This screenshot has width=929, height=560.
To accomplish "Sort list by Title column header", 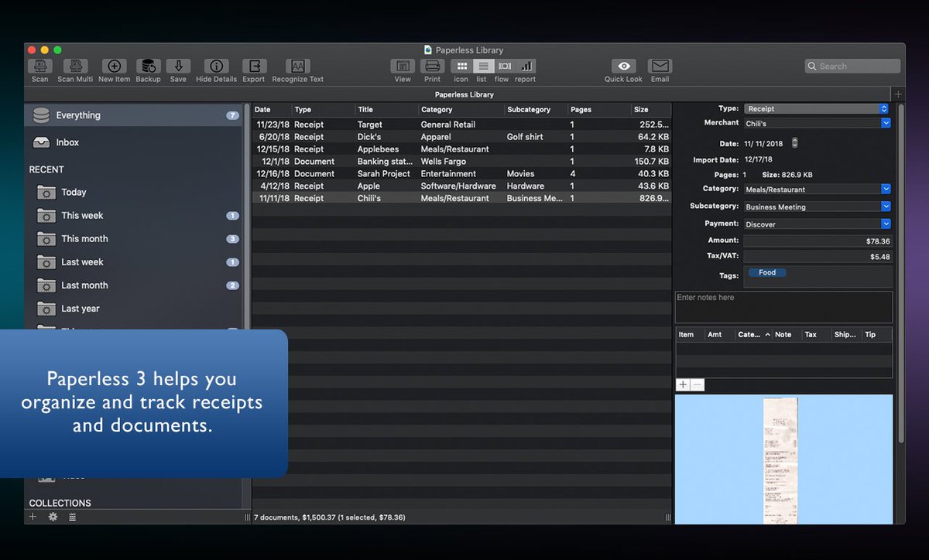I will pos(387,110).
